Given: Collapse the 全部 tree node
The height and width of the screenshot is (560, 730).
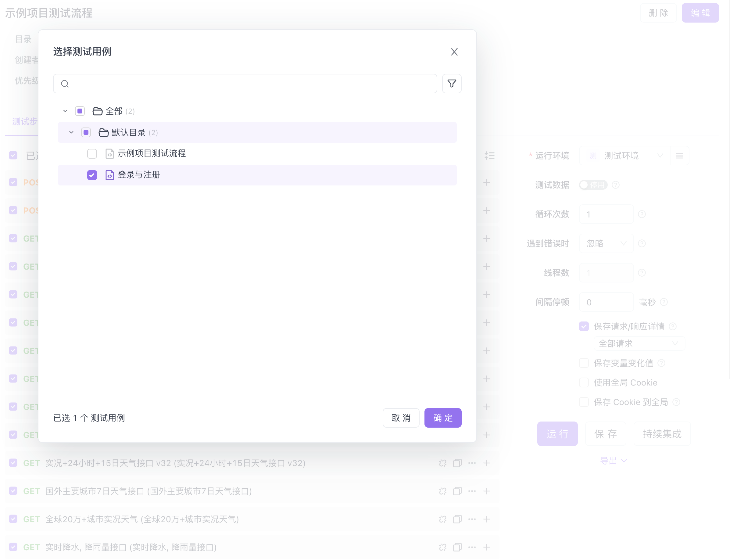Looking at the screenshot, I should tap(65, 111).
